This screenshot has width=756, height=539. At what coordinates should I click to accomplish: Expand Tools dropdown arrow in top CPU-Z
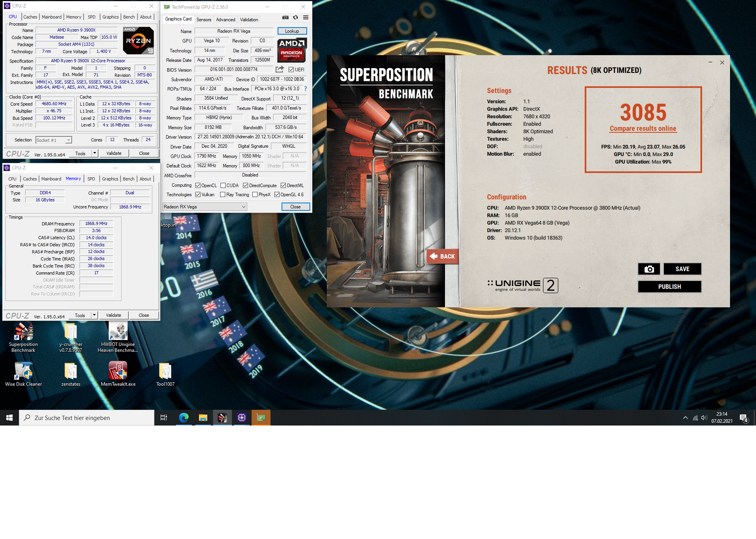pos(94,153)
